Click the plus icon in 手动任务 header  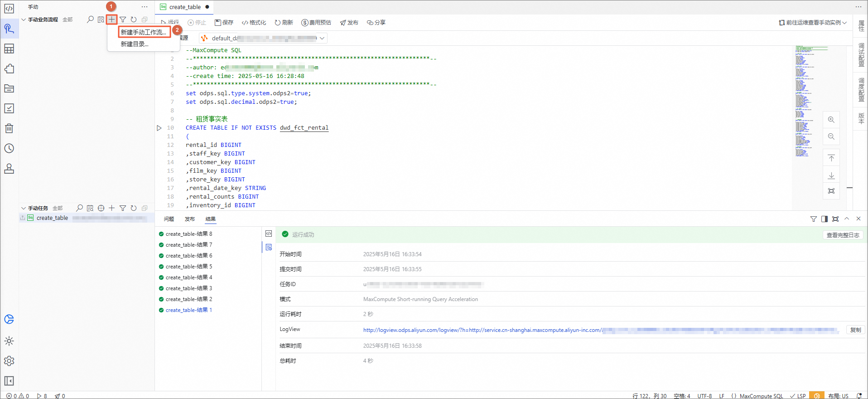112,208
